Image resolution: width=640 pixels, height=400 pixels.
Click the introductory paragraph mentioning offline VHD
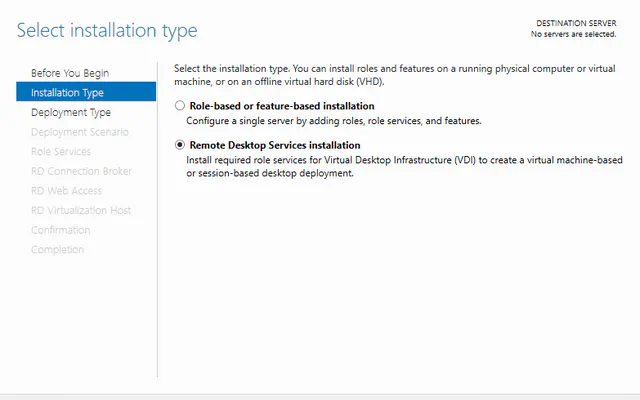coord(395,75)
